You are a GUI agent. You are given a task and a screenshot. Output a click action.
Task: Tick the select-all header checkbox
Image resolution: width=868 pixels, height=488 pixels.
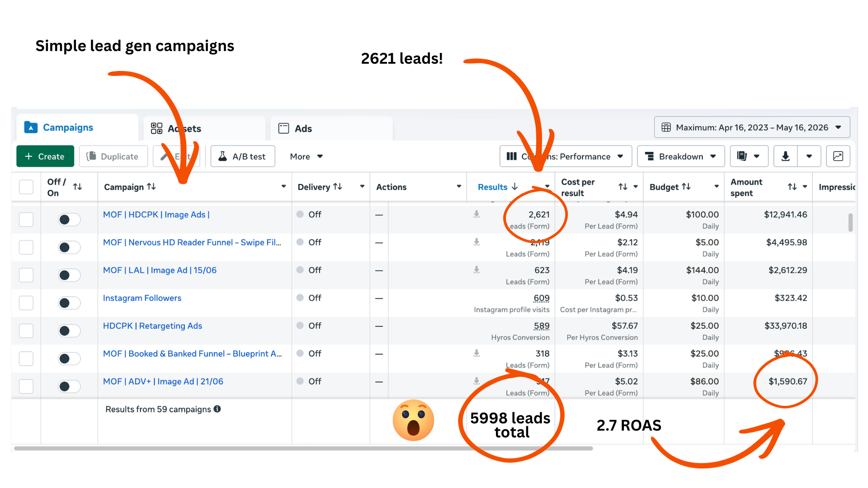pos(26,187)
